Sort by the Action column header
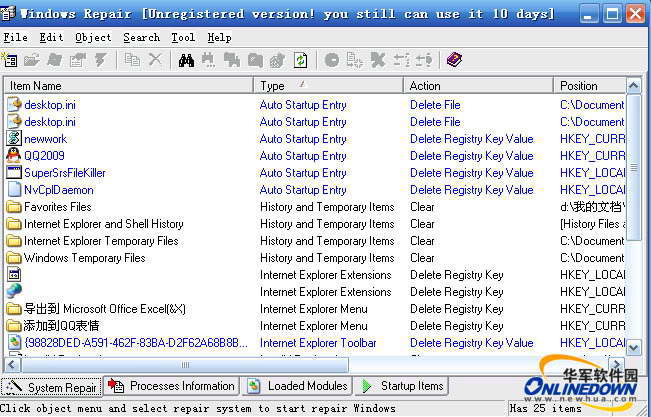 point(478,86)
